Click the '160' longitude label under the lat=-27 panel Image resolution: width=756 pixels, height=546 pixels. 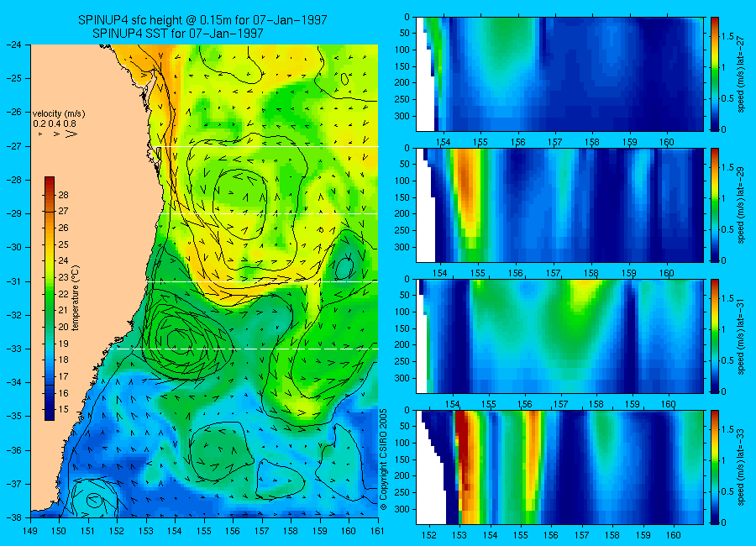667,142
